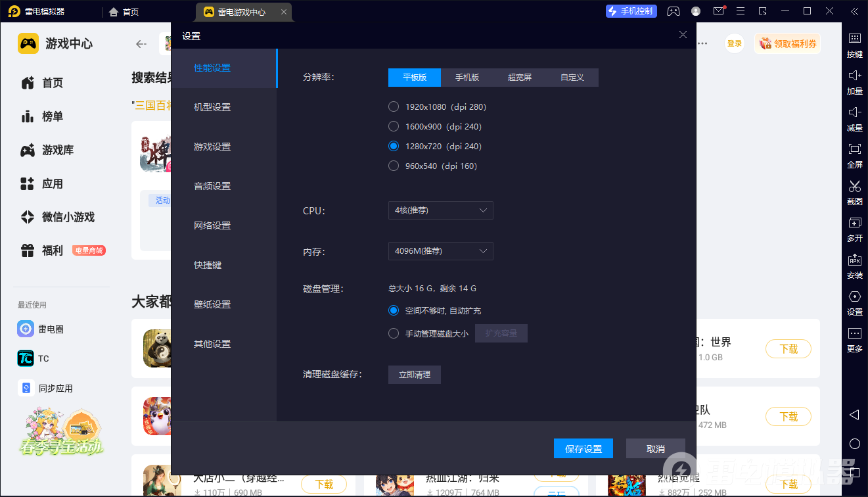Open the 壁纸设置 settings section

[224, 305]
